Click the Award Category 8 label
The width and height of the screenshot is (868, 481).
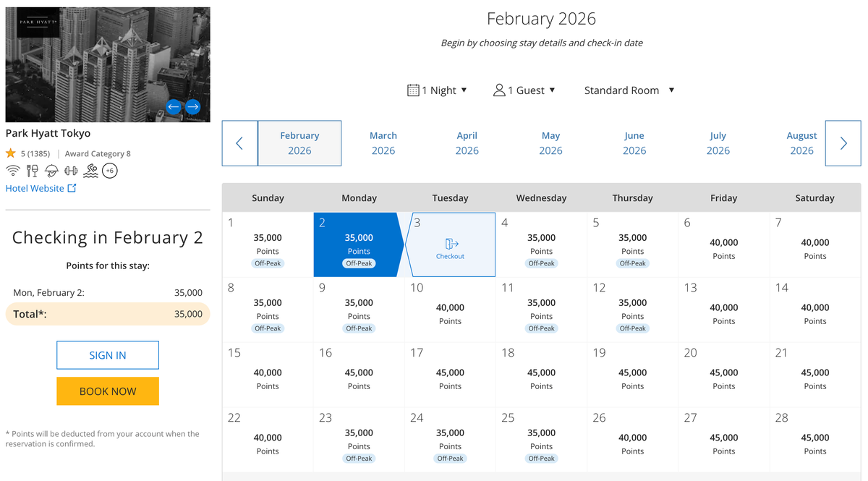98,153
